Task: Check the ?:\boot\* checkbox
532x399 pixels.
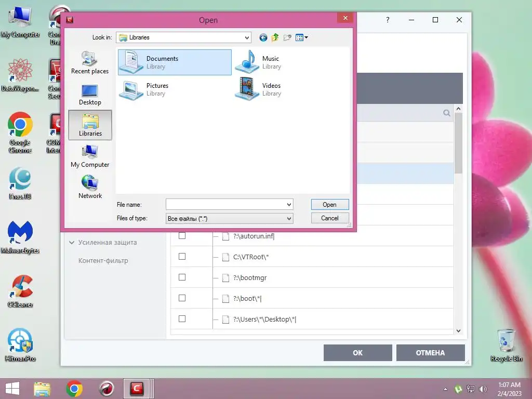Action: (x=182, y=298)
